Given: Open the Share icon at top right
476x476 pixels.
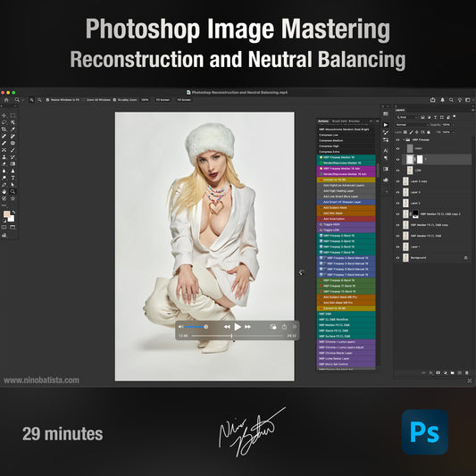Looking at the screenshot, I should [x=433, y=100].
